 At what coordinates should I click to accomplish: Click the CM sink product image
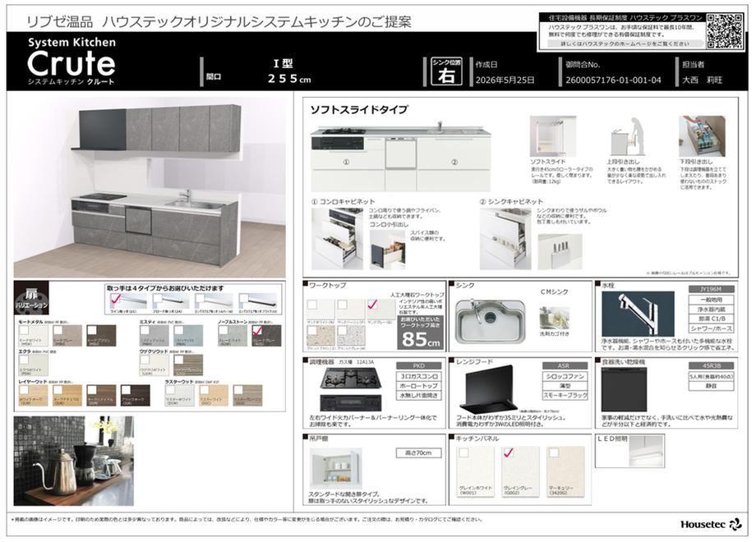[490, 321]
